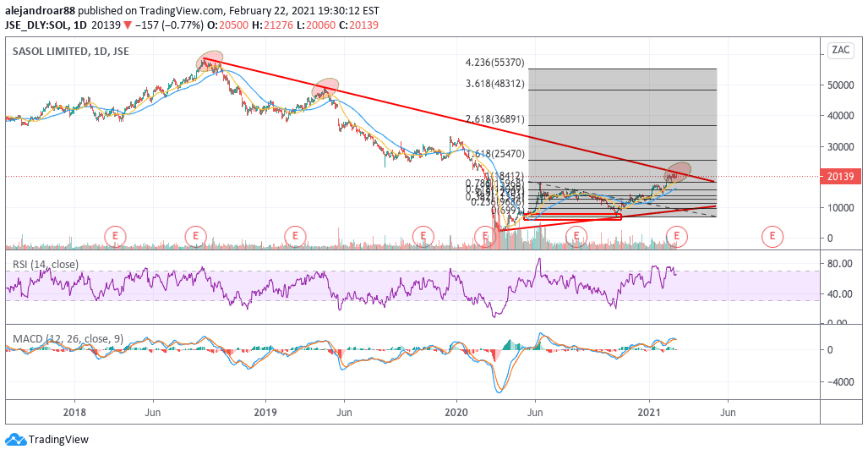Viewport: 868px width, 455px height.
Task: Select the 3.618(48312) Fibonacci level label
Action: tap(495, 84)
